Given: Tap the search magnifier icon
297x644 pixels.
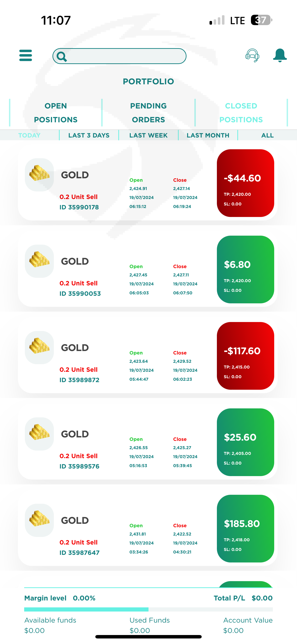Looking at the screenshot, I should click(x=61, y=56).
